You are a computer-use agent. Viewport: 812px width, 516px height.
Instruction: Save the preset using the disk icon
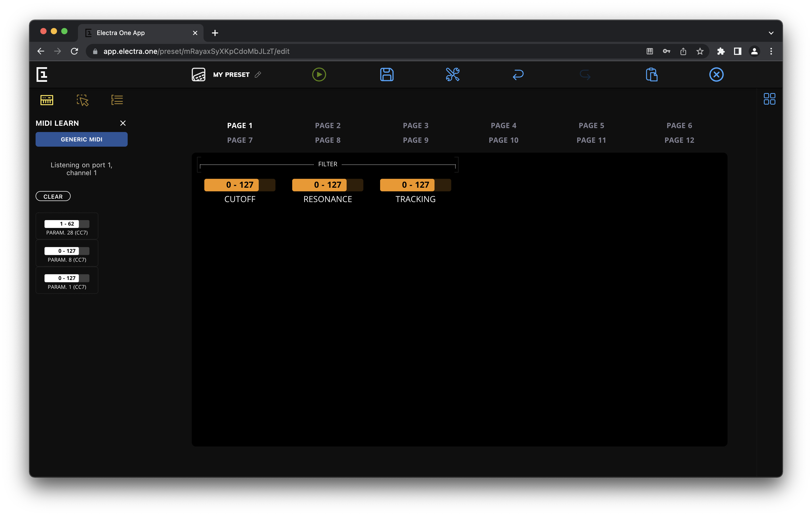click(x=387, y=74)
